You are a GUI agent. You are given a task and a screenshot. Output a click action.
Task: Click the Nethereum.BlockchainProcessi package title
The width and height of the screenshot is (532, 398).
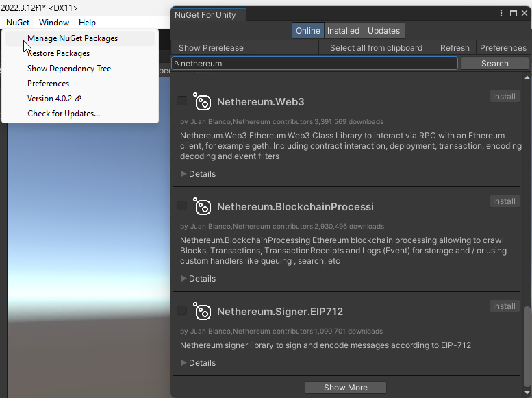295,206
